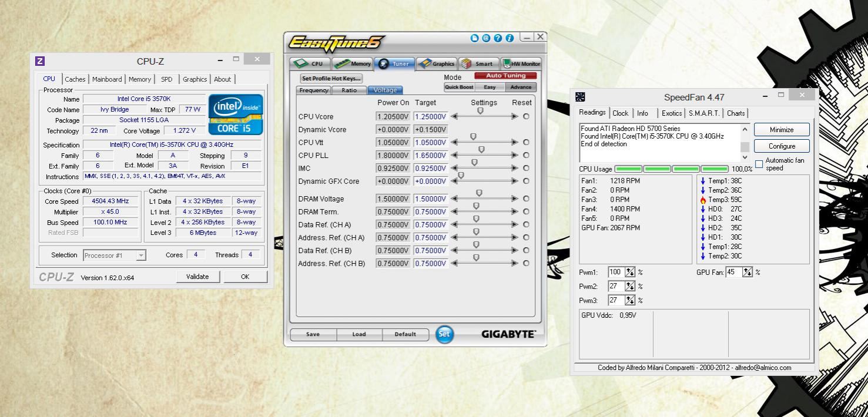Image resolution: width=868 pixels, height=417 pixels.
Task: Select the Reset radio for DRAM Voltage
Action: [x=526, y=199]
